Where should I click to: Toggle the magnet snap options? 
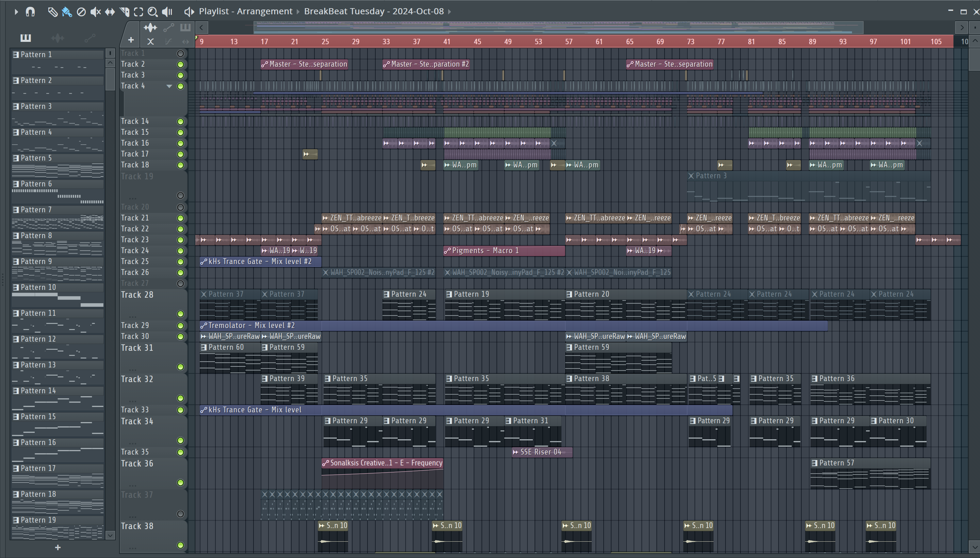click(x=30, y=12)
